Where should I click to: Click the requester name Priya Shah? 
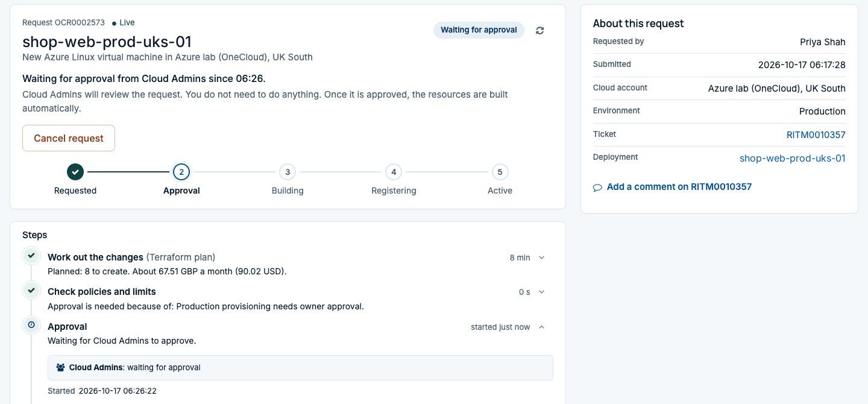(x=822, y=42)
